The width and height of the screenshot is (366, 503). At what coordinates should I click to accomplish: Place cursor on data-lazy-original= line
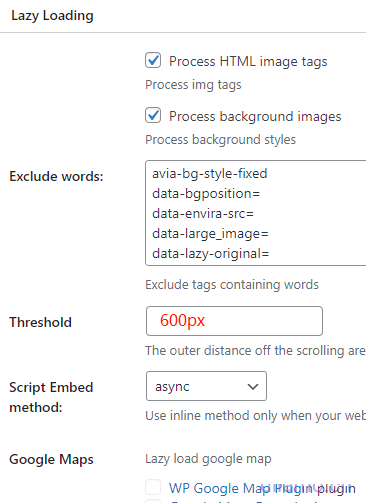tap(211, 254)
